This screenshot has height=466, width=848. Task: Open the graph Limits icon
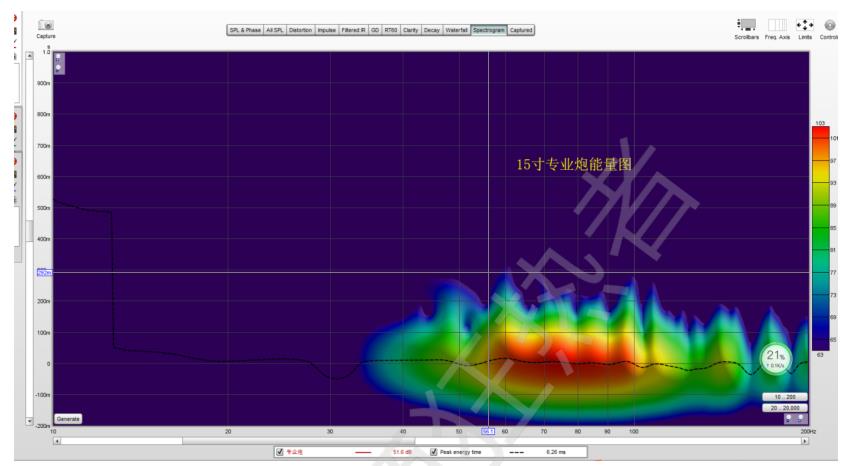[x=805, y=25]
